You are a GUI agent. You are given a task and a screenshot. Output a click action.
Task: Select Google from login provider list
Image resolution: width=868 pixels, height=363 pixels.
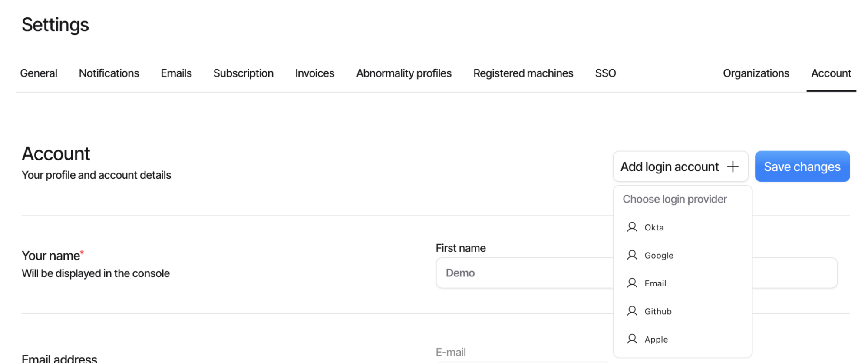(659, 256)
